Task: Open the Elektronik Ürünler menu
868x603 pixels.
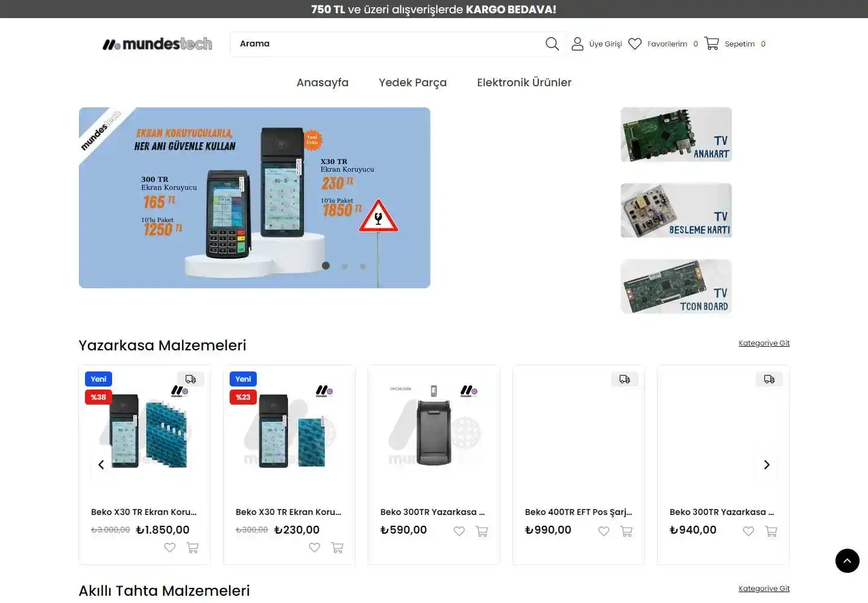Action: click(524, 83)
